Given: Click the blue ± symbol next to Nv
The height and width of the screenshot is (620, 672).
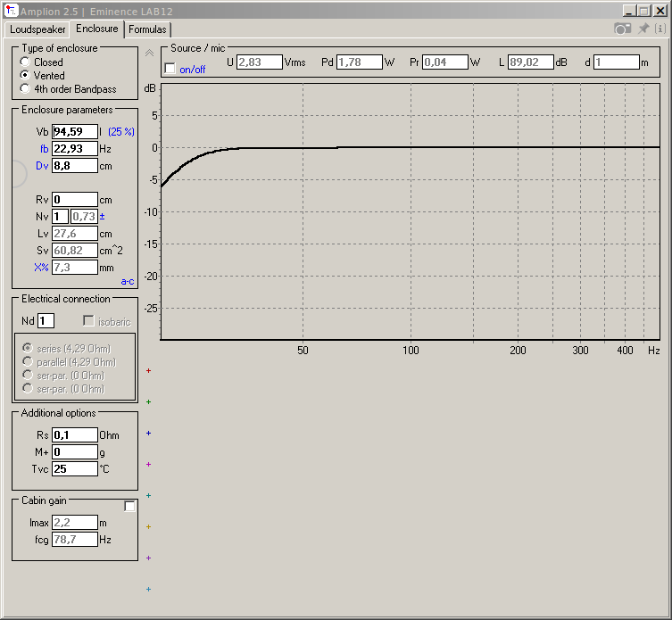Looking at the screenshot, I should click(102, 217).
